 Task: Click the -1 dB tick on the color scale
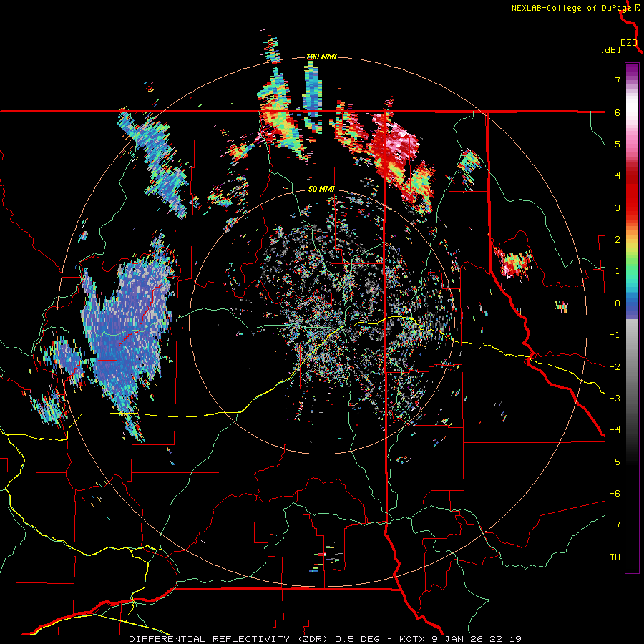[x=615, y=335]
